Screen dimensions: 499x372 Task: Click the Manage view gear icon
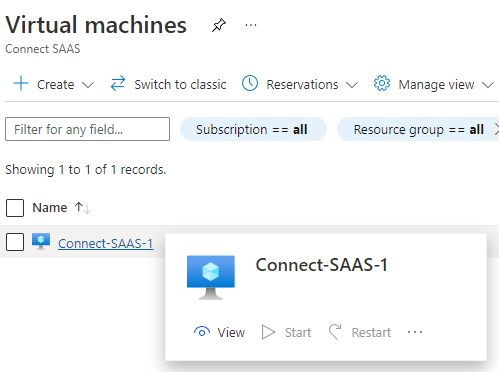pos(382,83)
